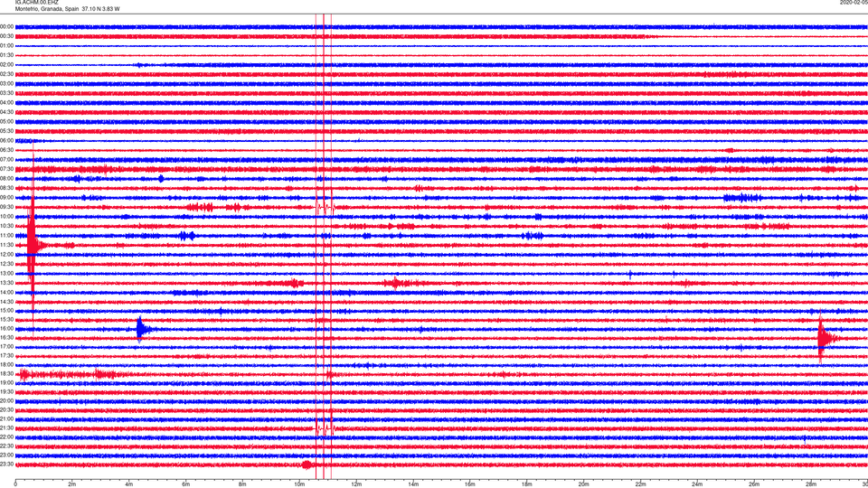Select the 04:00 trace time label

[x=6, y=103]
